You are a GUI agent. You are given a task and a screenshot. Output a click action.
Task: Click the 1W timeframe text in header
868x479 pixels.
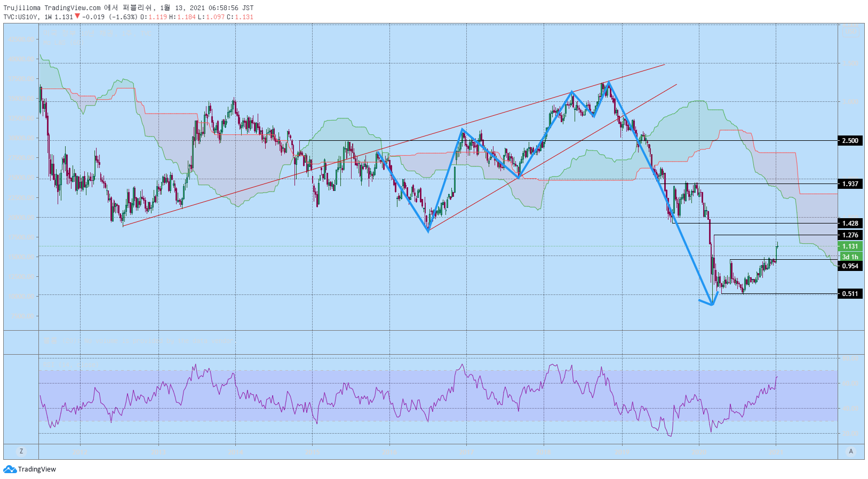(48, 17)
